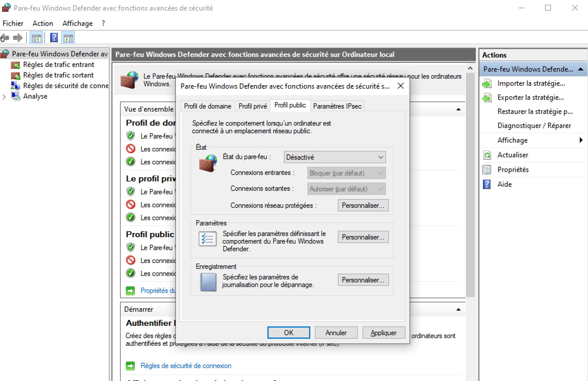Click the Importer la stratégie icon
This screenshot has height=381, width=588.
487,84
